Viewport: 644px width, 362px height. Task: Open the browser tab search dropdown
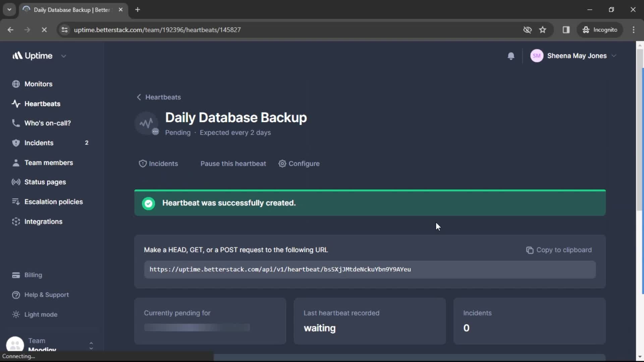[9, 9]
